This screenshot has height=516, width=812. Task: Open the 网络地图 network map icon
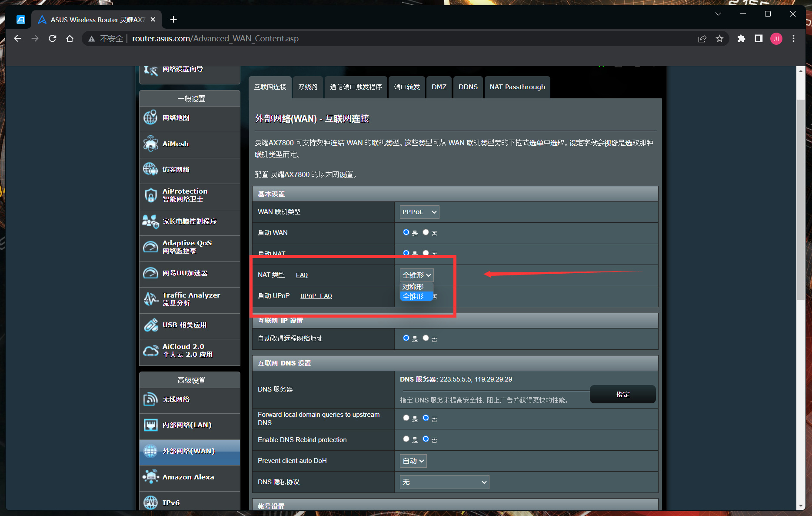150,117
